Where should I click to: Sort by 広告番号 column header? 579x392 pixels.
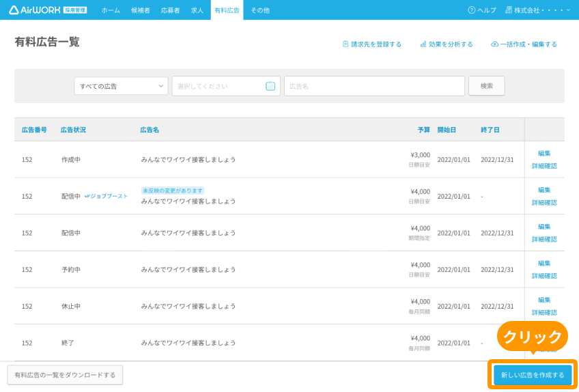(x=34, y=130)
